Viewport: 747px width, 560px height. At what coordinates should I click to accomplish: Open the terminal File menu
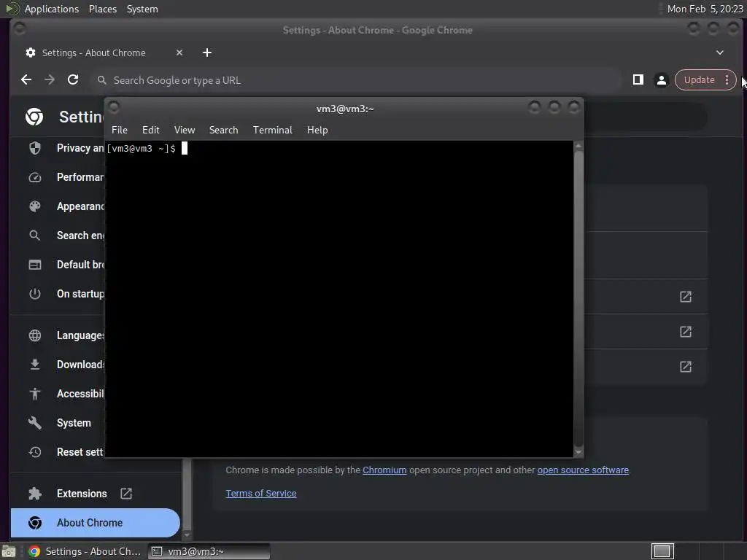click(120, 130)
